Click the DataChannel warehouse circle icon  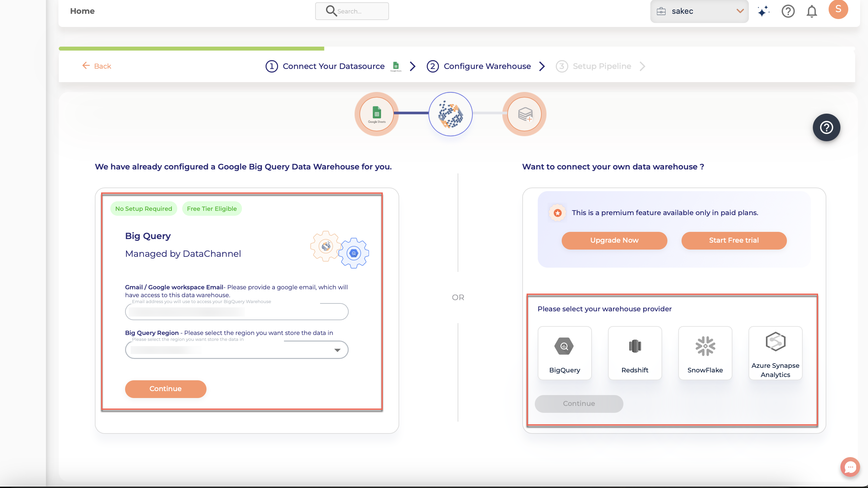(x=450, y=114)
